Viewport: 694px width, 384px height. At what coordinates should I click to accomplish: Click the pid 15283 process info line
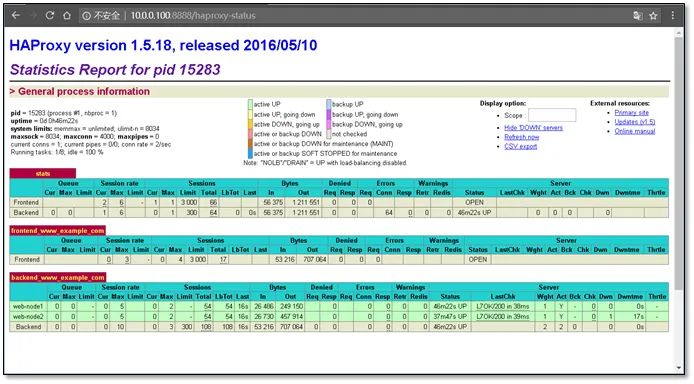pyautogui.click(x=64, y=113)
